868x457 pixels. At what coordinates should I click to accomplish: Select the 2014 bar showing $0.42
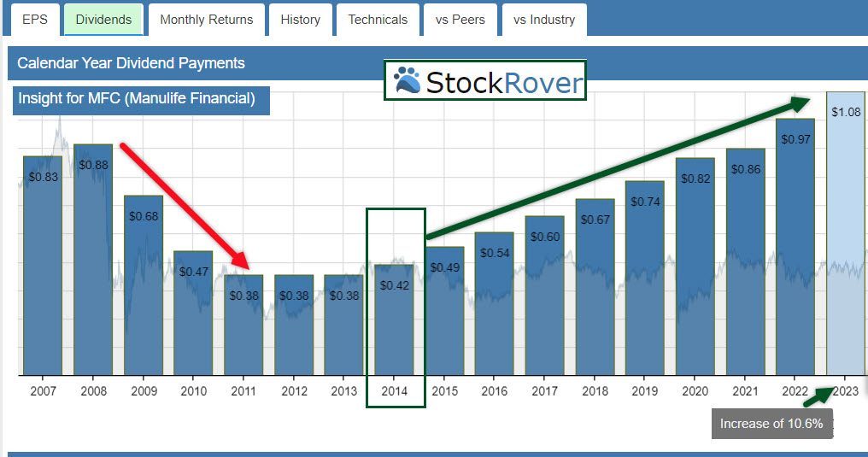395,319
